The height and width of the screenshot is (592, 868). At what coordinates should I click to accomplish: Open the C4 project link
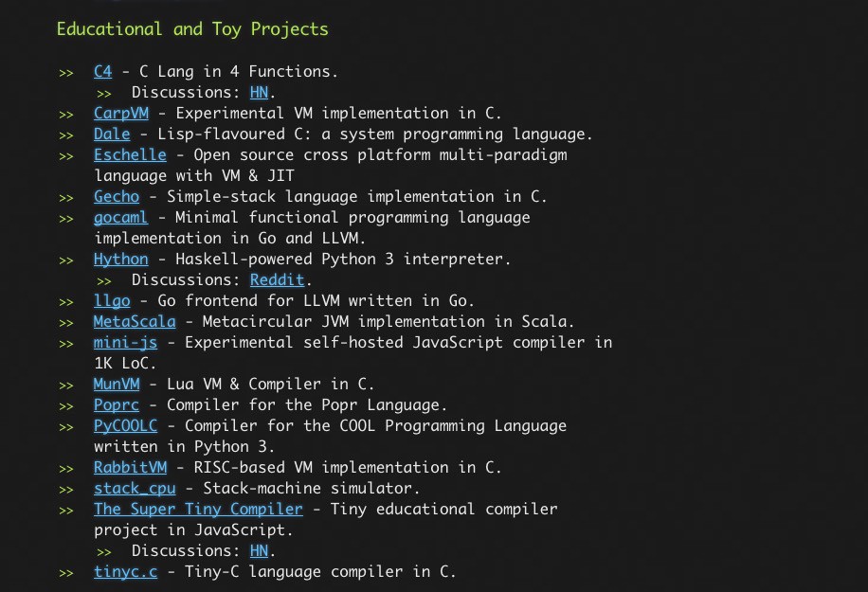click(102, 72)
